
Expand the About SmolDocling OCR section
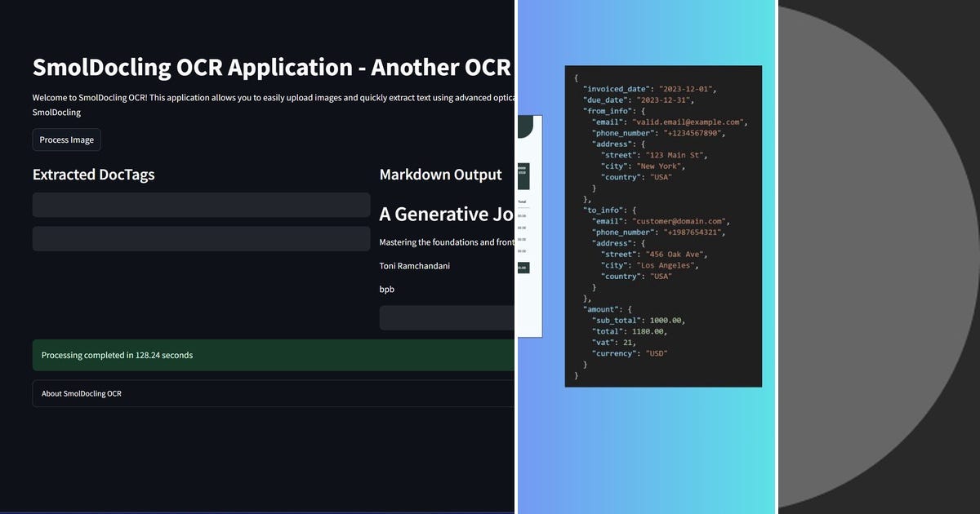(x=81, y=393)
